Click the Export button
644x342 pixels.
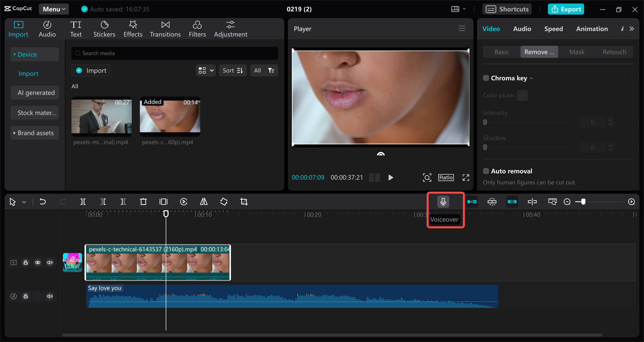click(x=566, y=9)
